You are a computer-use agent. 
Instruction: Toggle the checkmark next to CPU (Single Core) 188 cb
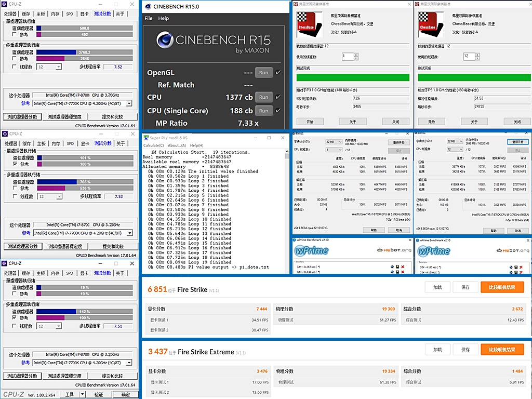tap(278, 111)
